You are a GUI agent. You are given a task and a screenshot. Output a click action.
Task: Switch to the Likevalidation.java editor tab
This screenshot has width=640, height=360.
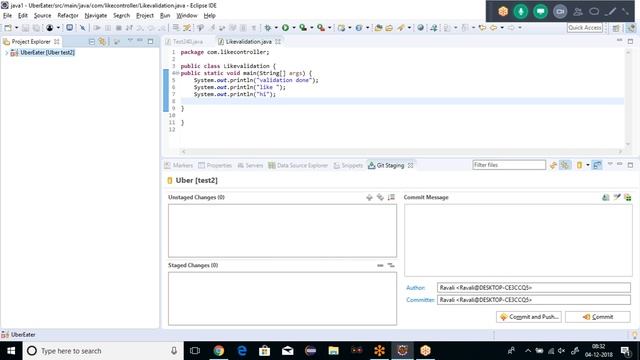(248, 42)
